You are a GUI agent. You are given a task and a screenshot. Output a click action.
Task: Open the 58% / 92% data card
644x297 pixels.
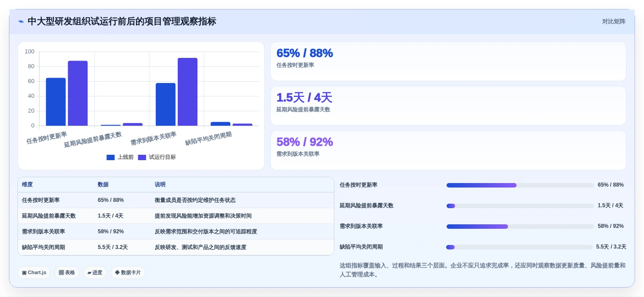(x=448, y=150)
